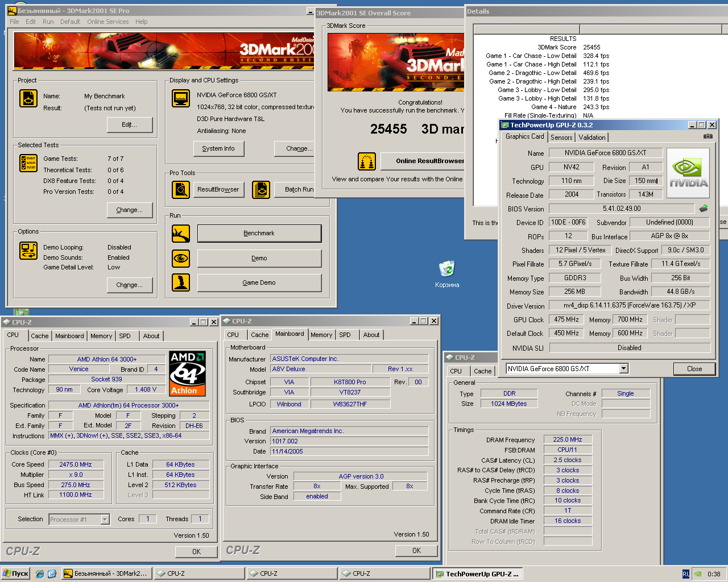
Task: Switch to About tab in middle CPU-Z window
Action: (x=371, y=335)
